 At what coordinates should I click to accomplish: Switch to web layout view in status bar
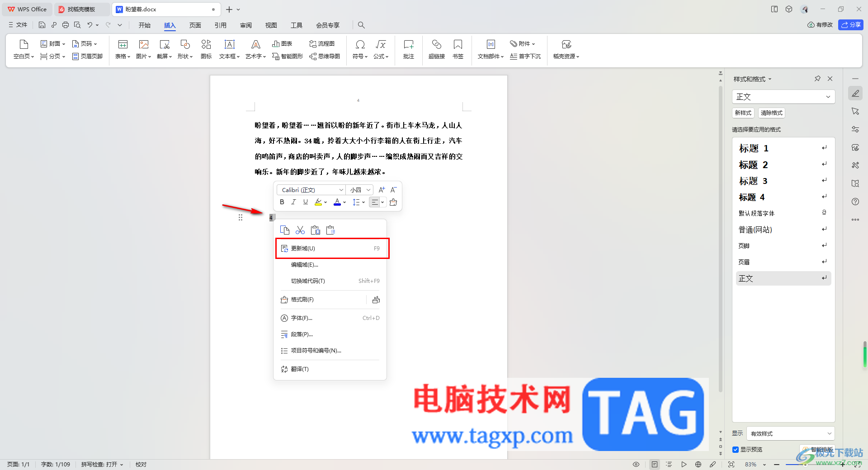698,464
